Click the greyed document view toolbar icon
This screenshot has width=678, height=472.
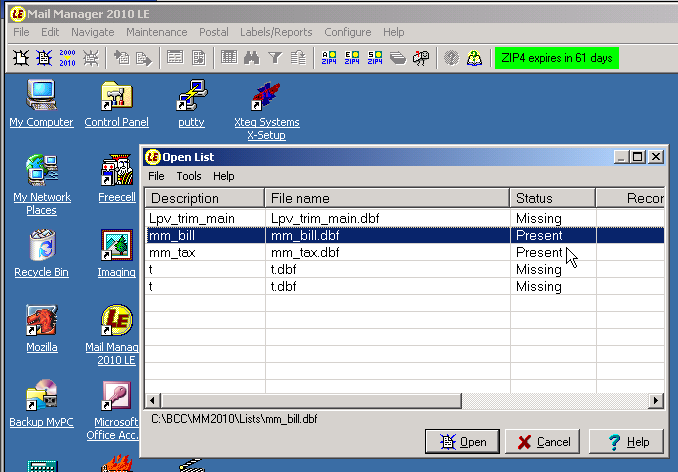(198, 58)
